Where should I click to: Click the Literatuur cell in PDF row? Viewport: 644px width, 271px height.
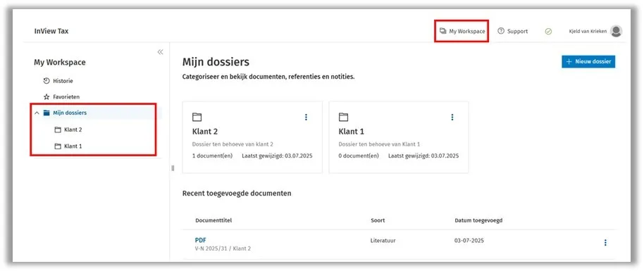(383, 241)
